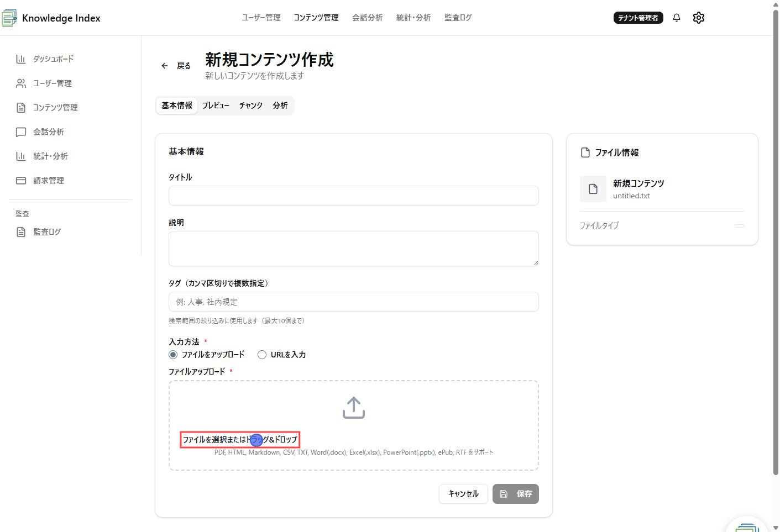780x532 pixels.
Task: Click the upload arrow icon in dropzone
Action: [354, 408]
